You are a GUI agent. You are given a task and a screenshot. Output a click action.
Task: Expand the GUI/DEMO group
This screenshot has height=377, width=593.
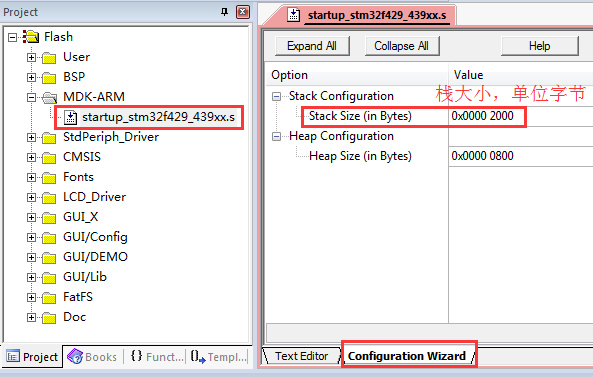31,258
